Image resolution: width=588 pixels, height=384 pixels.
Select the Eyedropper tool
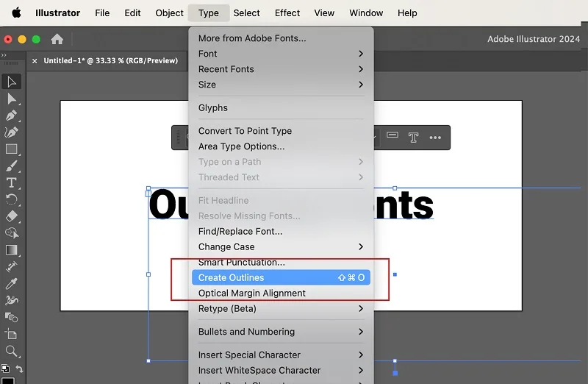(12, 284)
